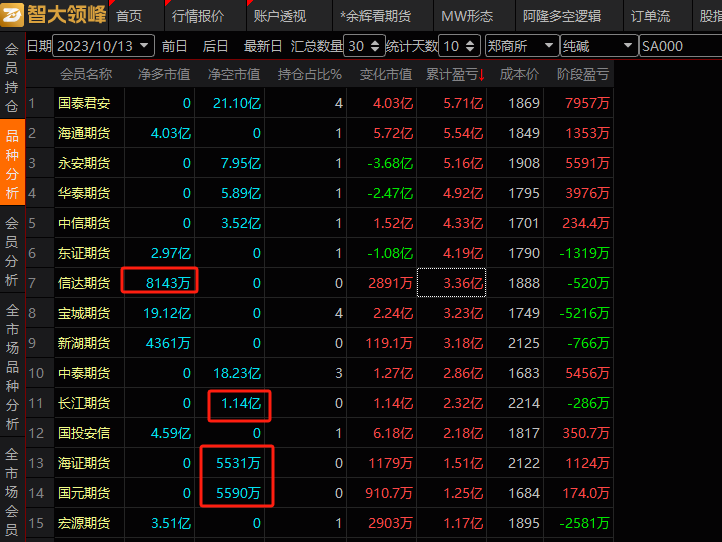This screenshot has height=542, width=722.
Task: Click 永安期货 change value -3.68亿
Action: tap(390, 163)
